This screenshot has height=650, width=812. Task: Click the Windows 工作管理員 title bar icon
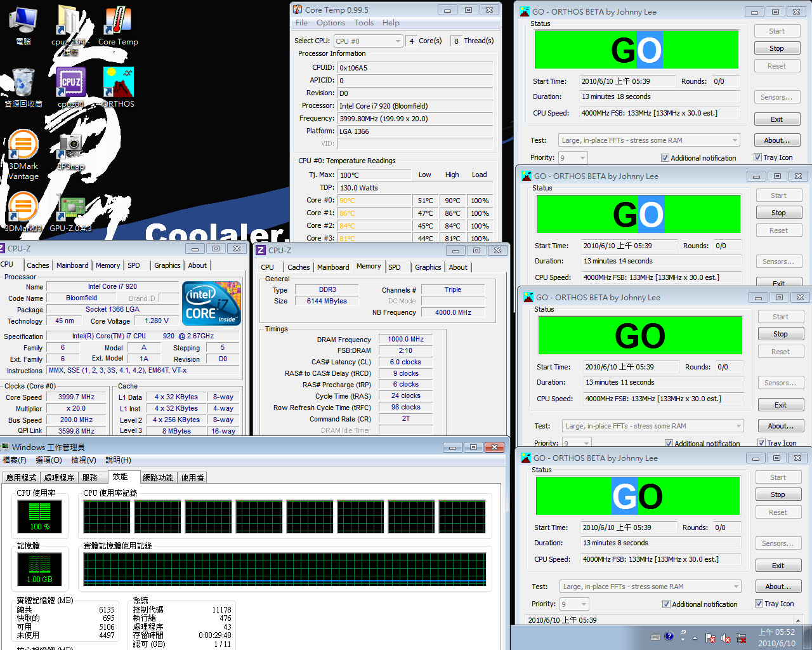(6, 447)
